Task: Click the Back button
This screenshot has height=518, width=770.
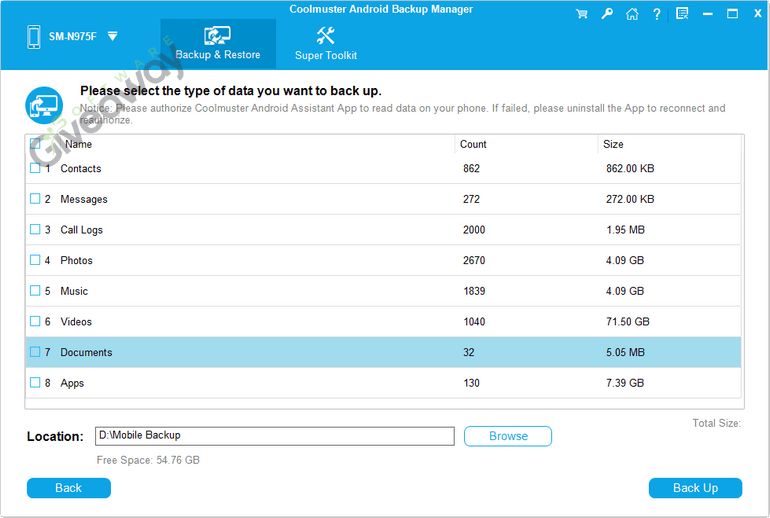Action: pyautogui.click(x=69, y=488)
